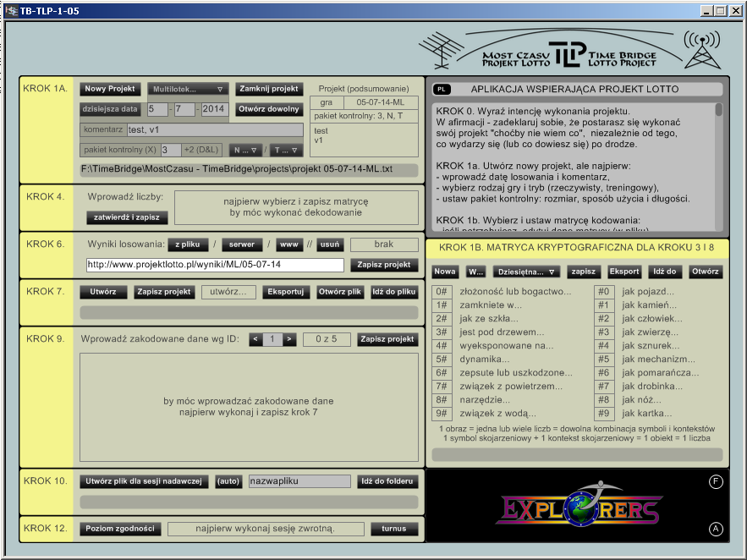Click the TLP Time Bridge logo
Viewport: 747px width, 560px height.
click(x=567, y=53)
